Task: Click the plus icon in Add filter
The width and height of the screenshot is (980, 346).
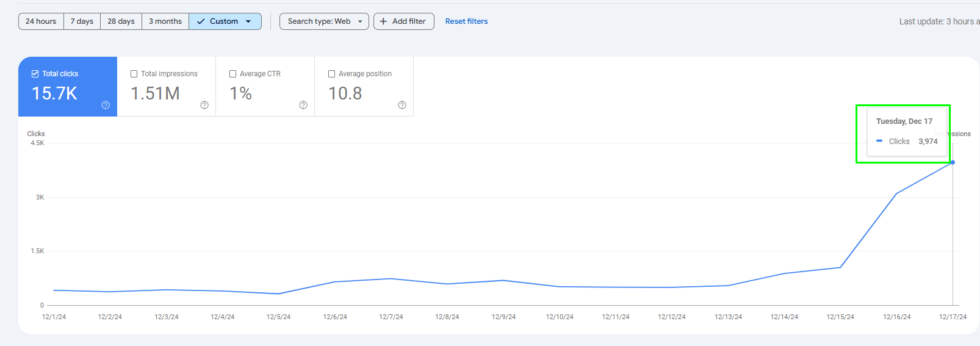Action: (383, 21)
